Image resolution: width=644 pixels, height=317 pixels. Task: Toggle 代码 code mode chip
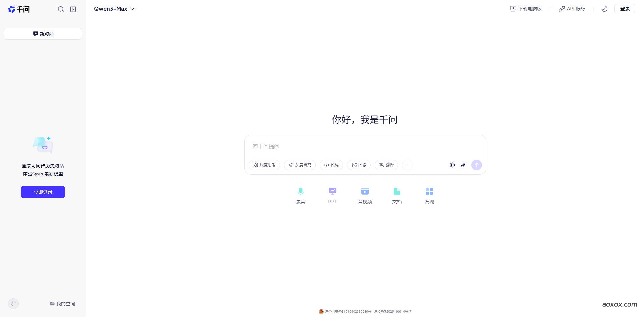point(331,165)
